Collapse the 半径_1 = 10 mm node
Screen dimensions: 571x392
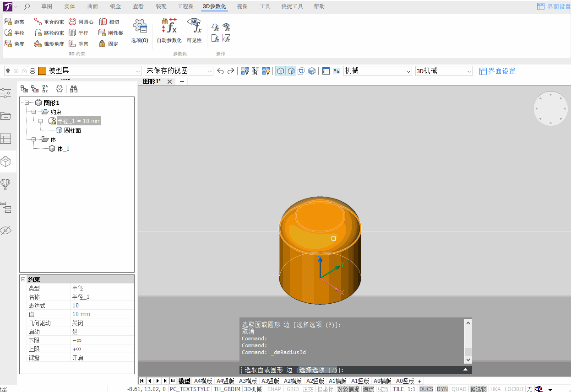(40, 121)
